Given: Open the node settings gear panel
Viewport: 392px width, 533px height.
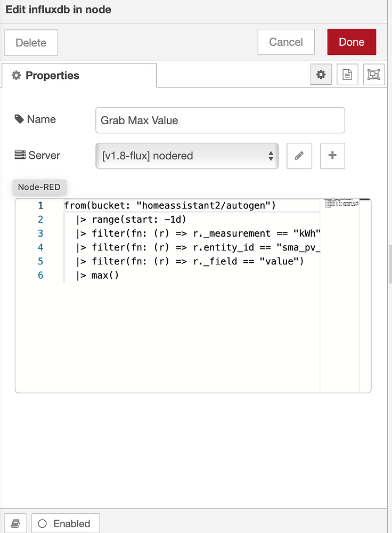Looking at the screenshot, I should [x=321, y=75].
